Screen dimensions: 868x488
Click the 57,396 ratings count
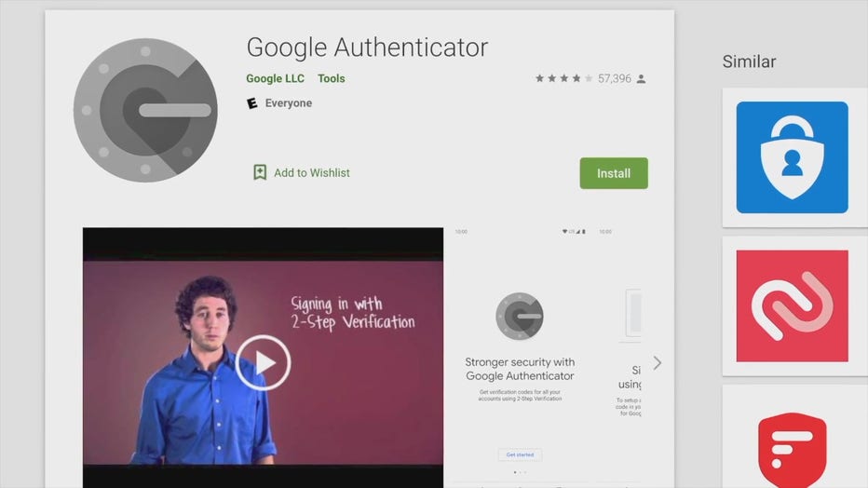point(615,78)
